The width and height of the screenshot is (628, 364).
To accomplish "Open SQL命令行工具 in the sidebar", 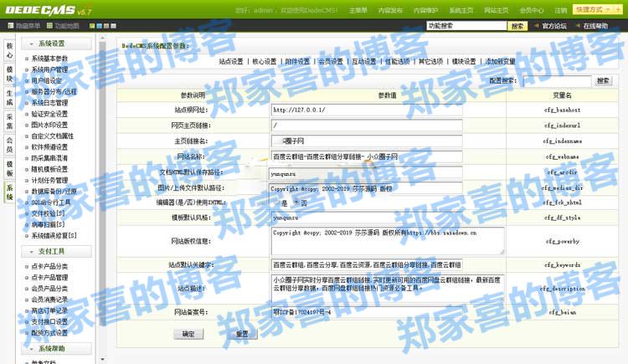I will coord(51,203).
